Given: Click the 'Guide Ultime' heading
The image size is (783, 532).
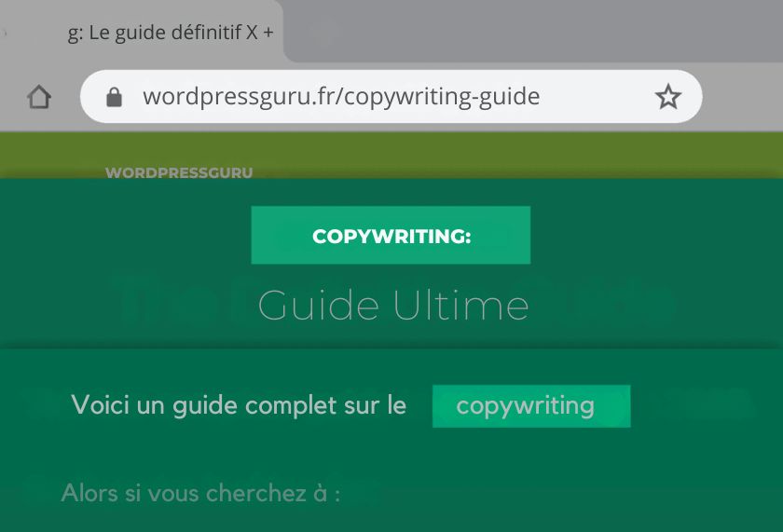Looking at the screenshot, I should pos(393,305).
